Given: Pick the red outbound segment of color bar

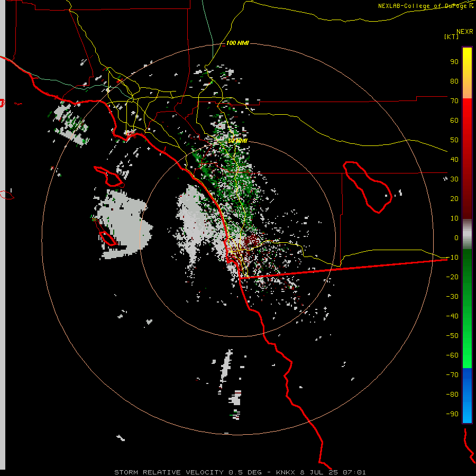Looking at the screenshot, I should pyautogui.click(x=467, y=159).
